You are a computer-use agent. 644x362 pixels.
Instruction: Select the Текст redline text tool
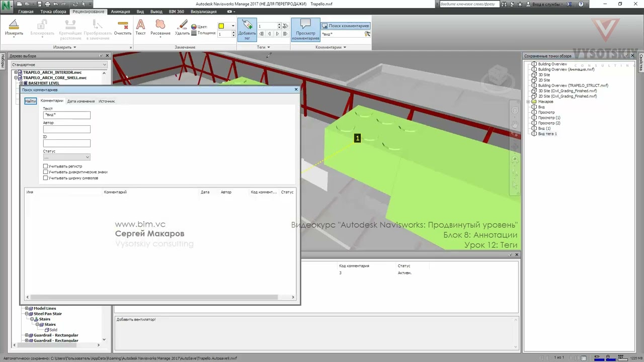[140, 28]
